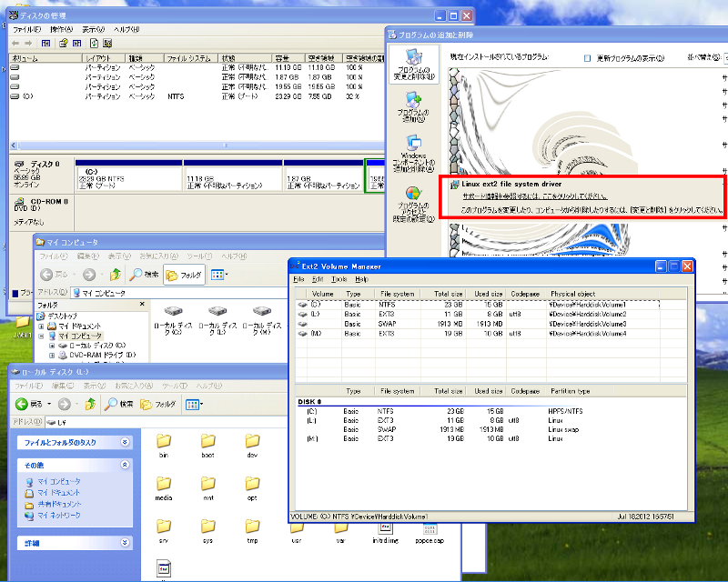Click Search in Local Disk (L:) toolbar
This screenshot has width=728, height=582.
(x=119, y=404)
